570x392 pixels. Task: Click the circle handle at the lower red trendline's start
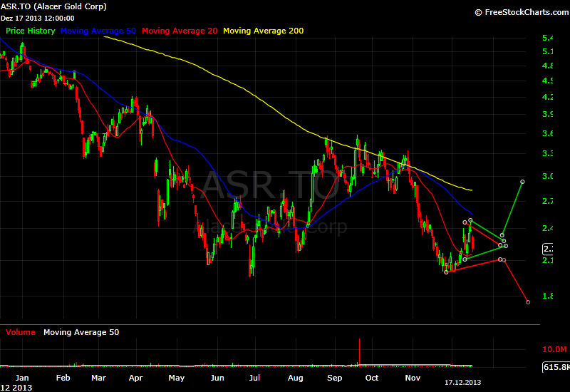click(446, 272)
